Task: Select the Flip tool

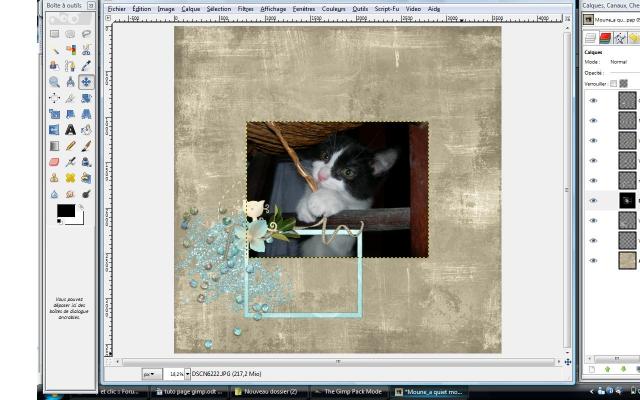Action: click(54, 130)
